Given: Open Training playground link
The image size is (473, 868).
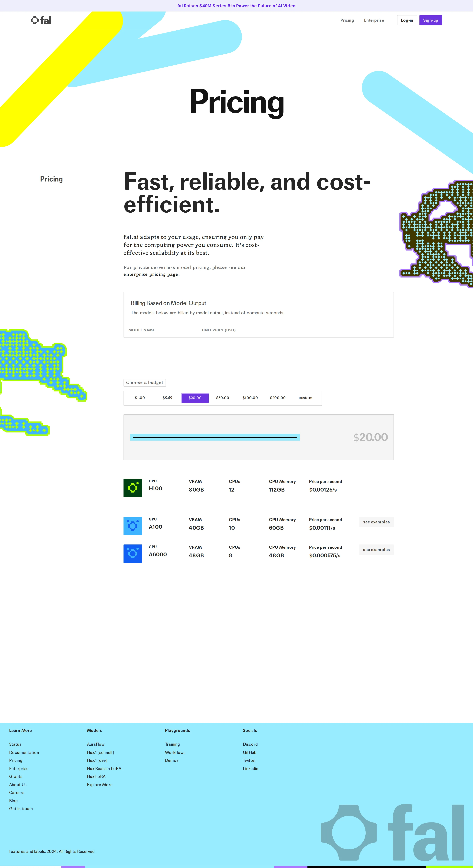Looking at the screenshot, I should (x=172, y=744).
